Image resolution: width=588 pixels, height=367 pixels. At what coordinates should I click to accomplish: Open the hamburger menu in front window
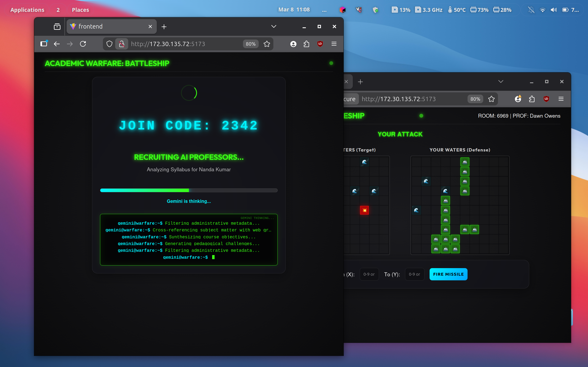coord(334,44)
